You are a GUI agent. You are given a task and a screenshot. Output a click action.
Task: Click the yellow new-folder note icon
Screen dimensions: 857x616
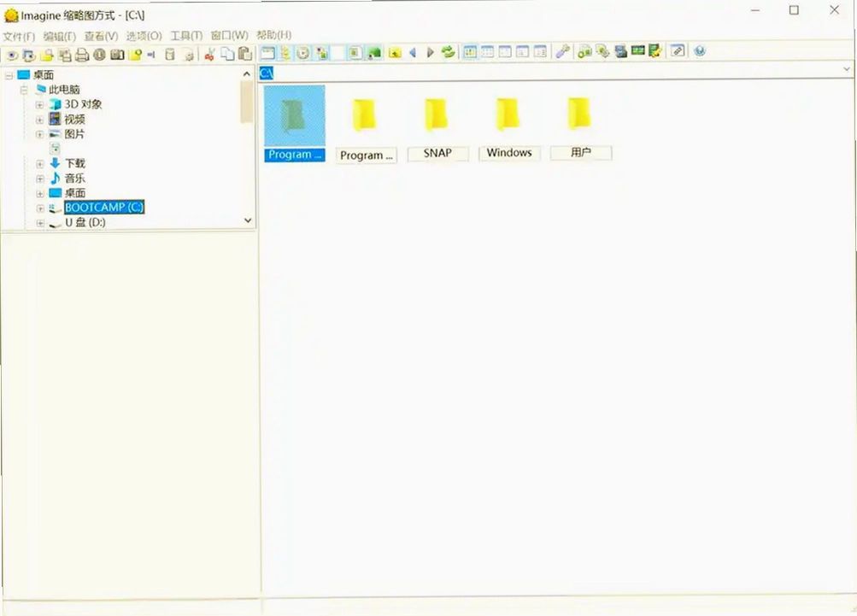tap(135, 54)
